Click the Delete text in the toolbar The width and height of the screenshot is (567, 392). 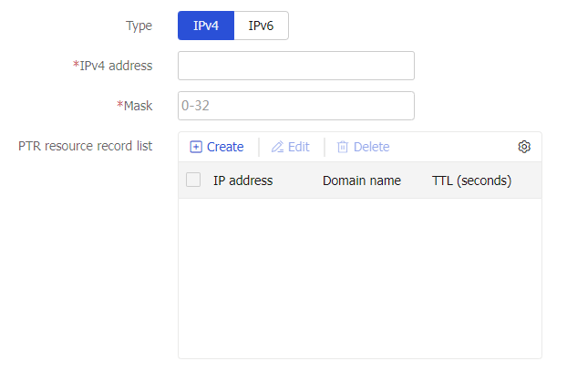tap(371, 147)
